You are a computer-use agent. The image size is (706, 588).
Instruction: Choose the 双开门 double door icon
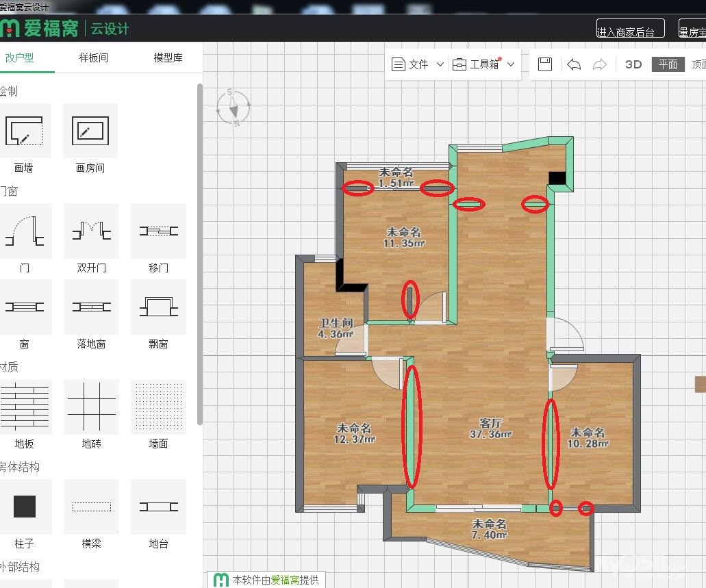click(x=91, y=231)
